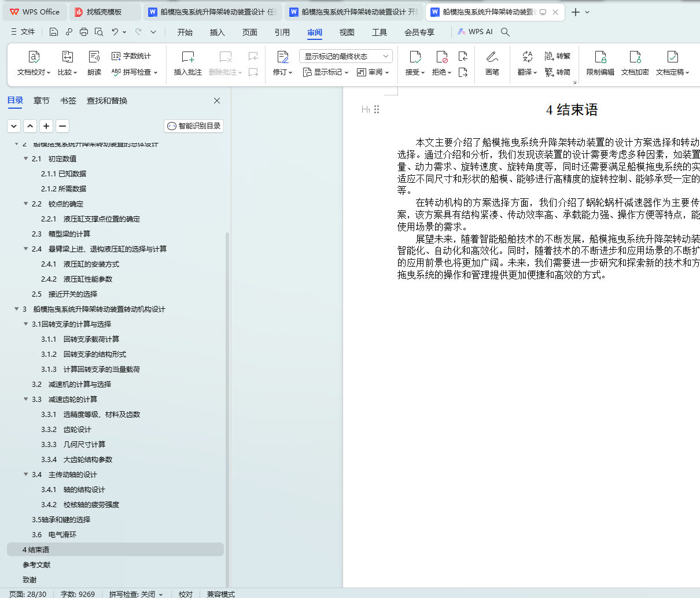Click the 修订 track changes icon
The height and width of the screenshot is (598, 700).
[x=283, y=57]
